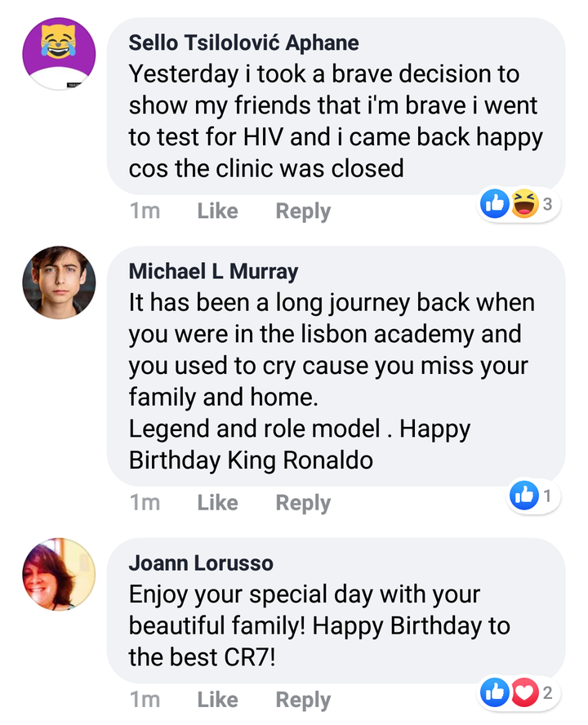The height and width of the screenshot is (725, 588).
Task: Click the 1m timestamp under Sello's comment
Action: pyautogui.click(x=145, y=211)
